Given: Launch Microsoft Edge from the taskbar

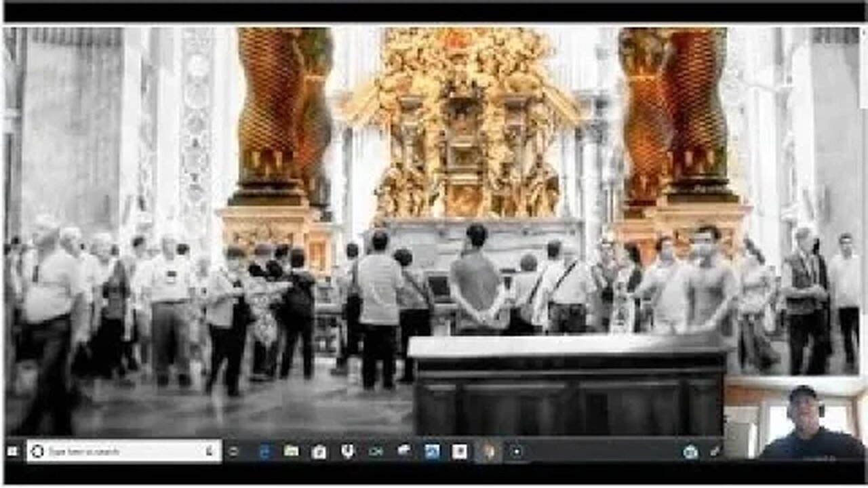Looking at the screenshot, I should (264, 451).
